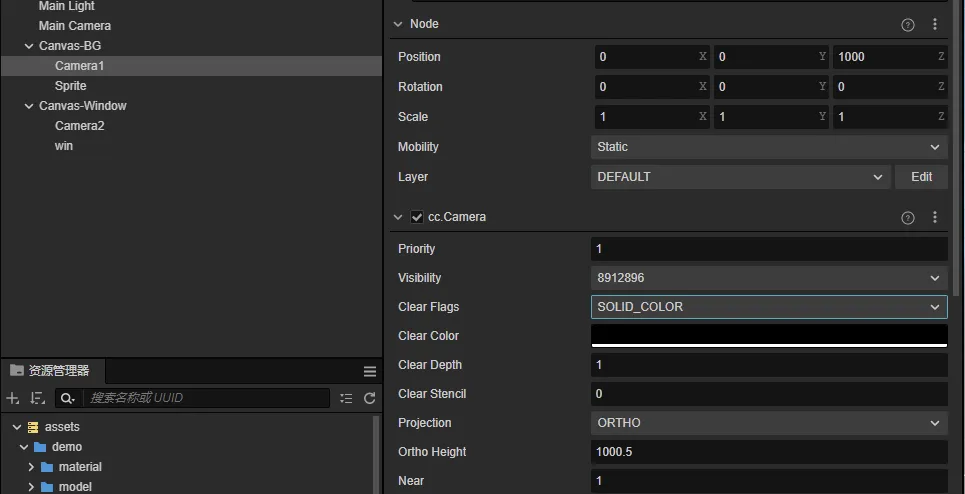Collapse the demo folder
The width and height of the screenshot is (965, 494).
24,447
